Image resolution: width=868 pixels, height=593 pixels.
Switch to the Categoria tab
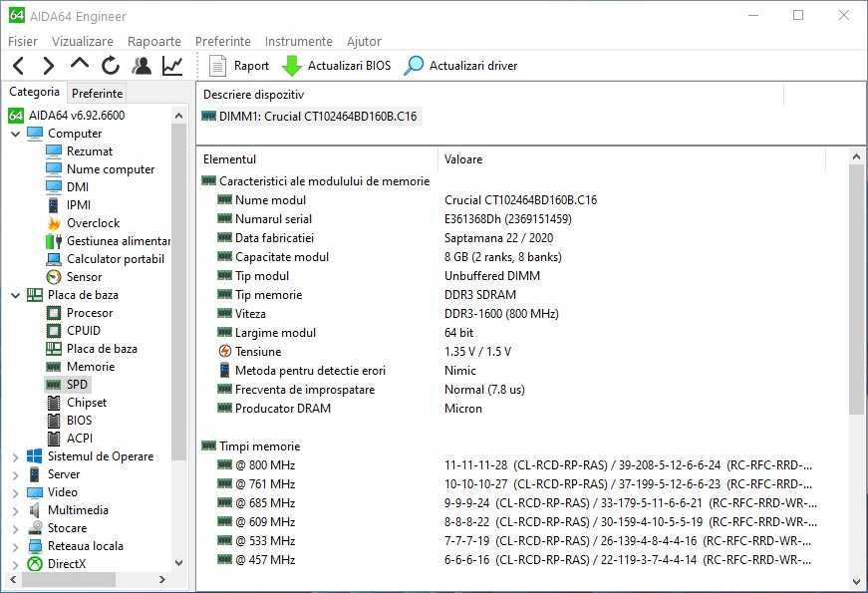(x=34, y=92)
